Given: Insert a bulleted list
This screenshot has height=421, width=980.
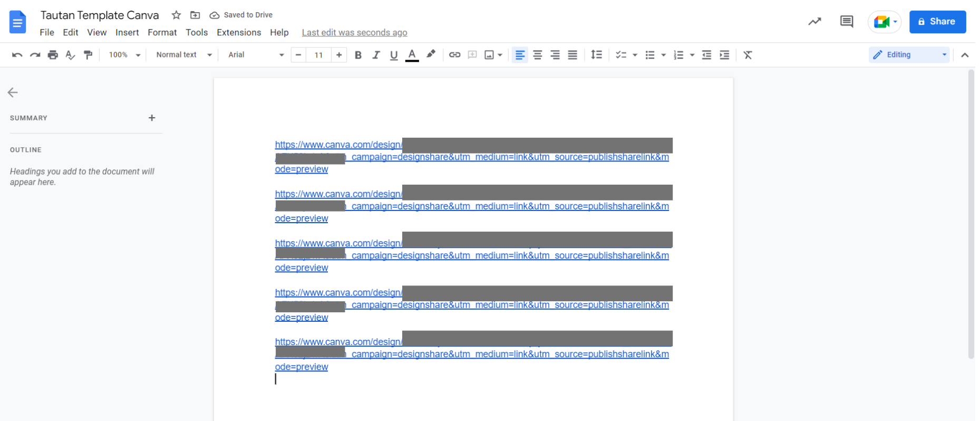Looking at the screenshot, I should 650,55.
